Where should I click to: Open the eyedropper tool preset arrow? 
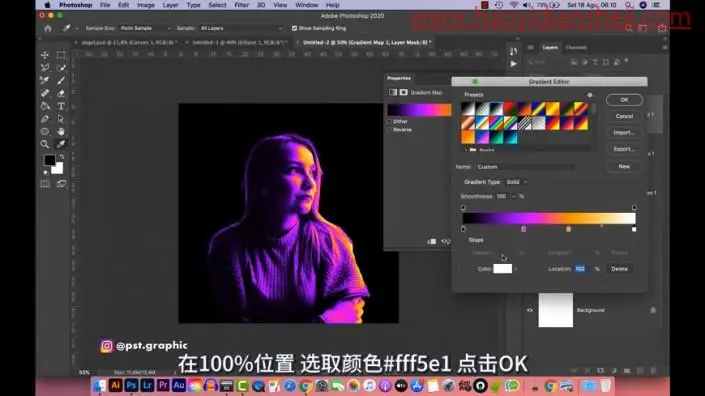[77, 28]
